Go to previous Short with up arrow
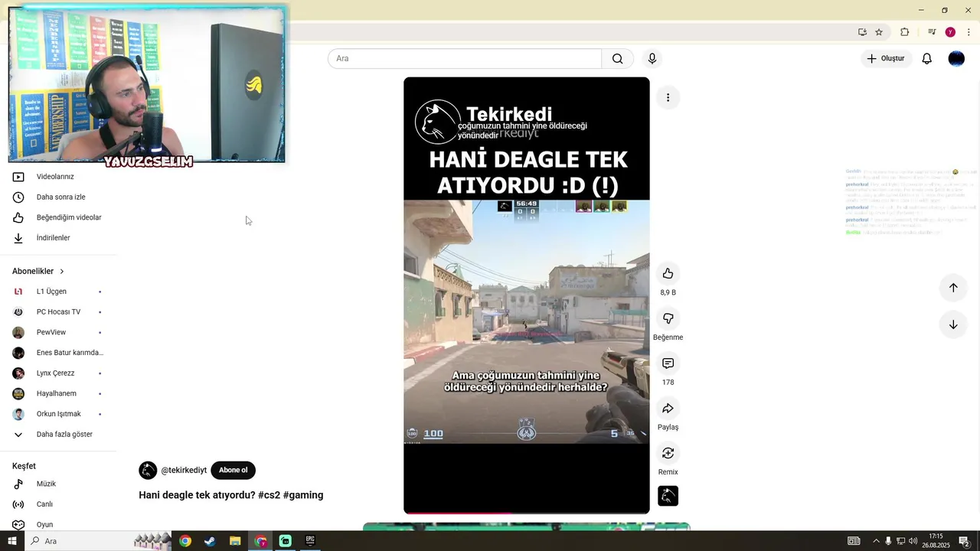 click(953, 288)
